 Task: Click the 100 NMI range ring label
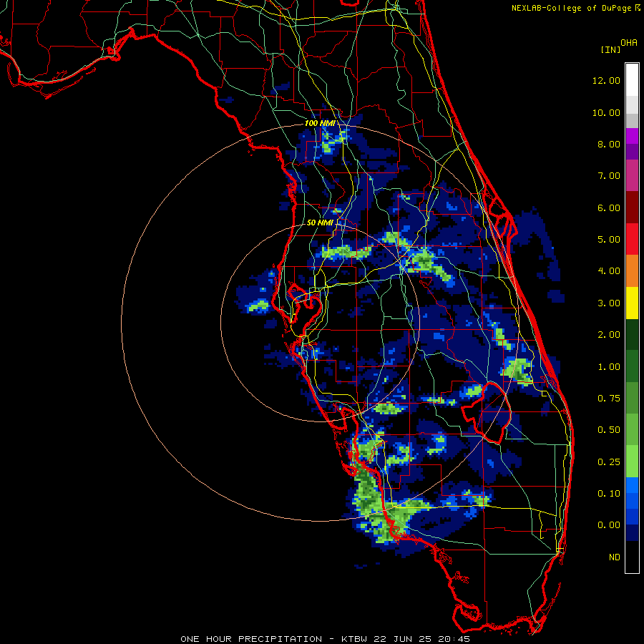point(319,123)
